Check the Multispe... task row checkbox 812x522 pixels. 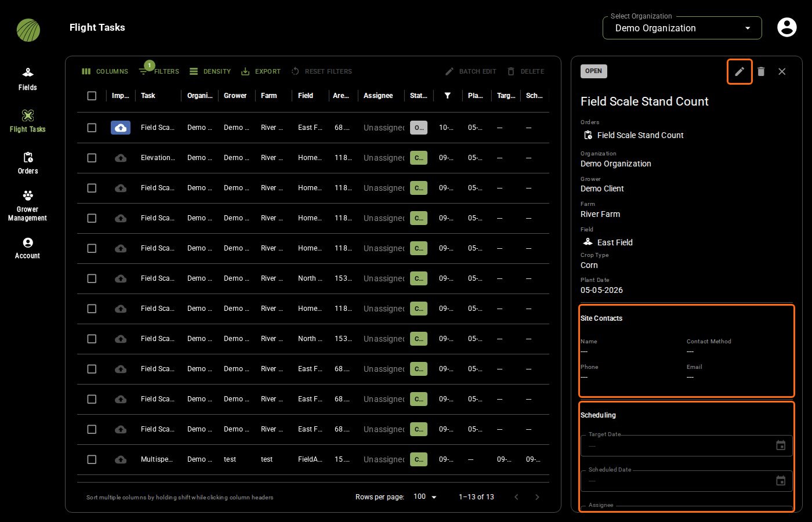(x=92, y=459)
